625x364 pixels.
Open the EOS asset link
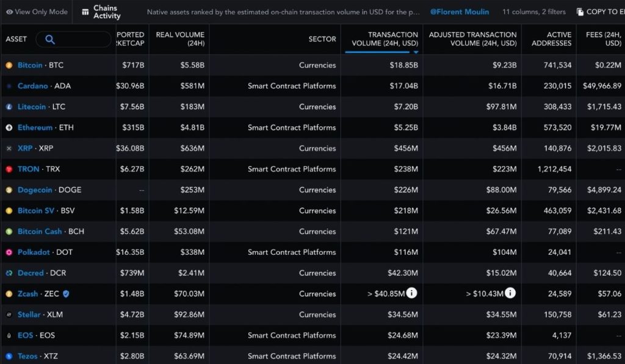click(x=25, y=335)
